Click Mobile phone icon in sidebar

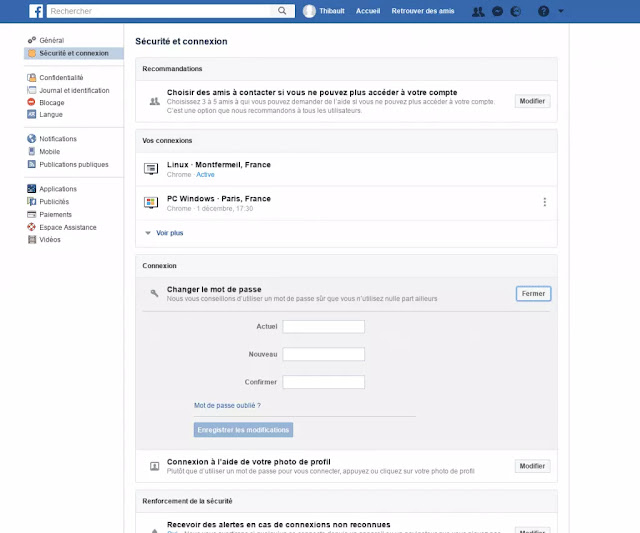click(x=31, y=151)
